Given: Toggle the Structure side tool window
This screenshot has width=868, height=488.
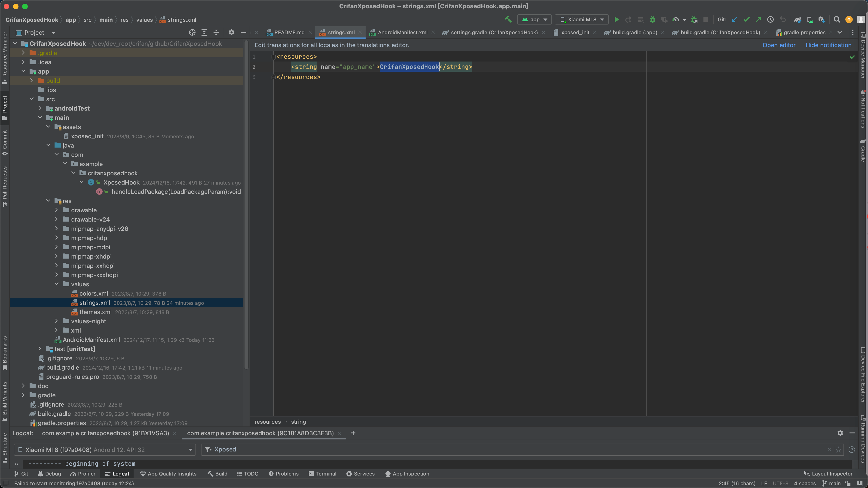Looking at the screenshot, I should (x=5, y=448).
